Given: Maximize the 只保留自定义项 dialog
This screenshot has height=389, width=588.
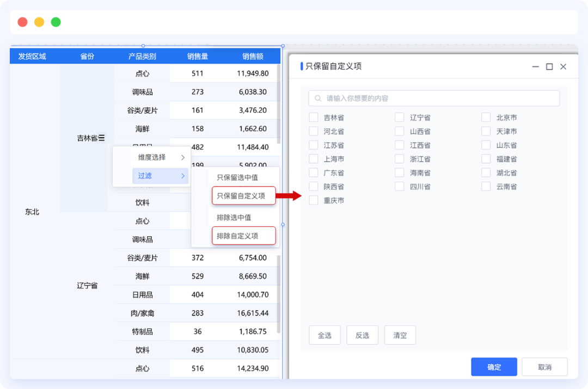Looking at the screenshot, I should (x=549, y=67).
